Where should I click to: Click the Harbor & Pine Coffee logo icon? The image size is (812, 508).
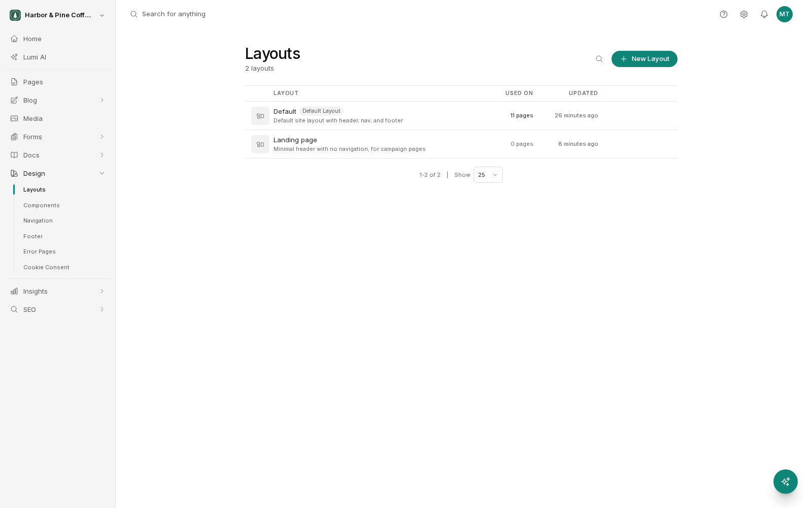pos(15,15)
